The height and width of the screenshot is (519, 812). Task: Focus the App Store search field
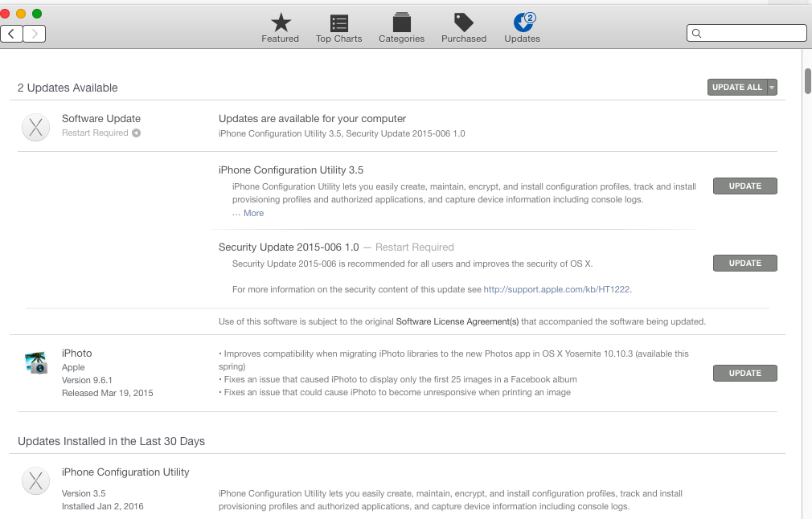coord(747,34)
